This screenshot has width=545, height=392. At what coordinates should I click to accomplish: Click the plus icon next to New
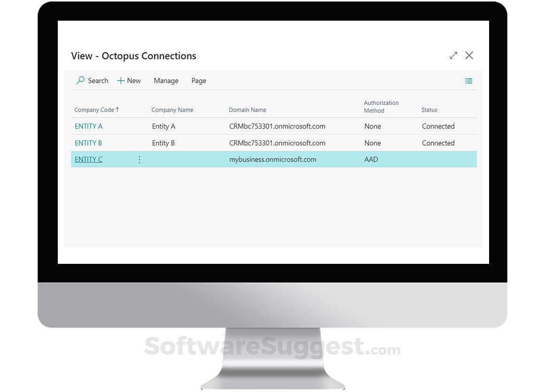pos(122,80)
